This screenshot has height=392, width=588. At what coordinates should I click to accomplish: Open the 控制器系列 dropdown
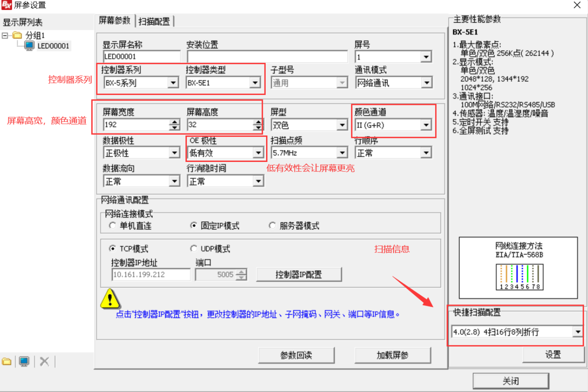(174, 83)
